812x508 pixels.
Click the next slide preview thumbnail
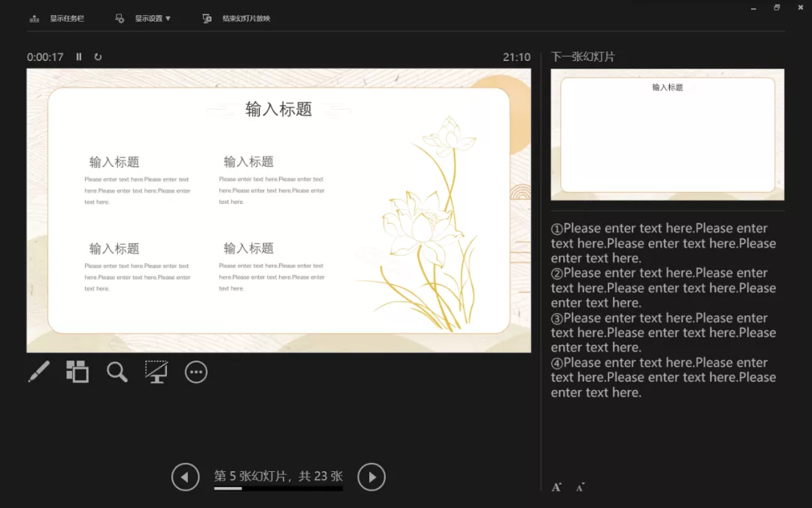point(668,135)
